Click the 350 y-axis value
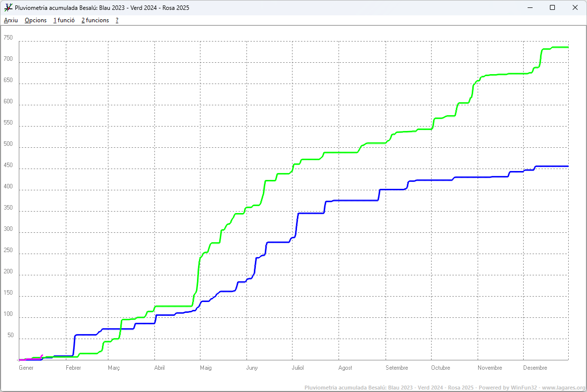Viewport: 587px width, 392px height. coord(8,208)
